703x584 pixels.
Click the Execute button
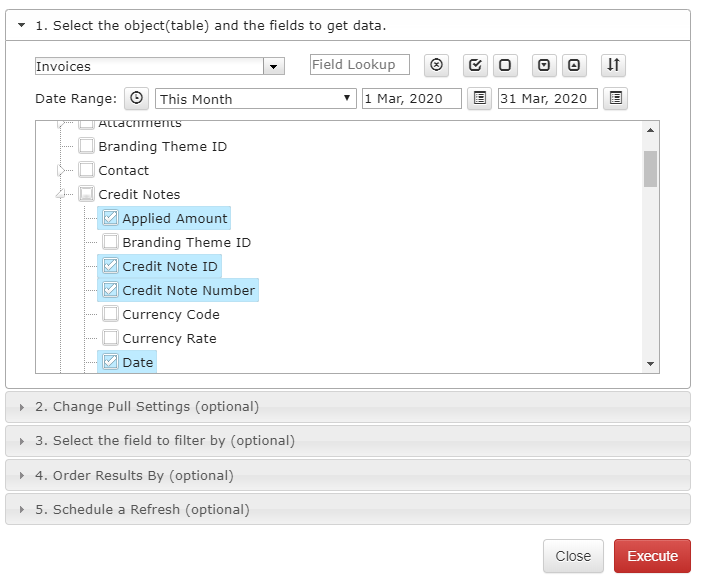point(652,556)
